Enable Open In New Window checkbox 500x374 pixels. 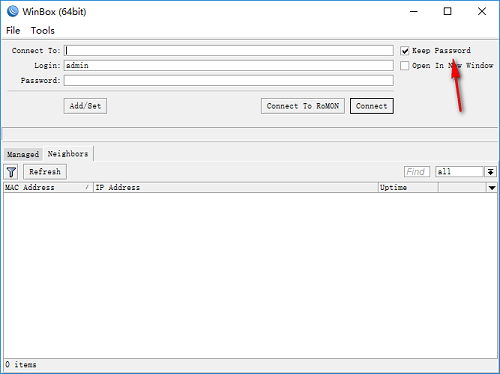[x=404, y=66]
